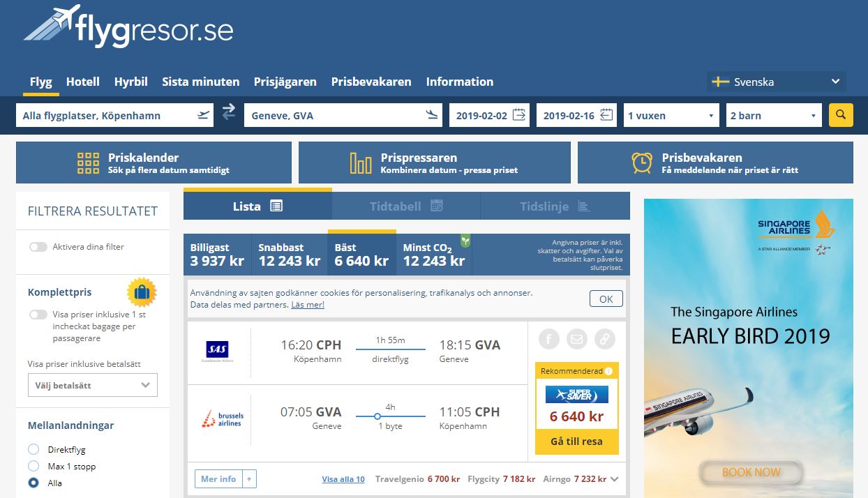Click the takeoff plane icon in origin field
Viewport: 868px width, 498px height.
[203, 116]
